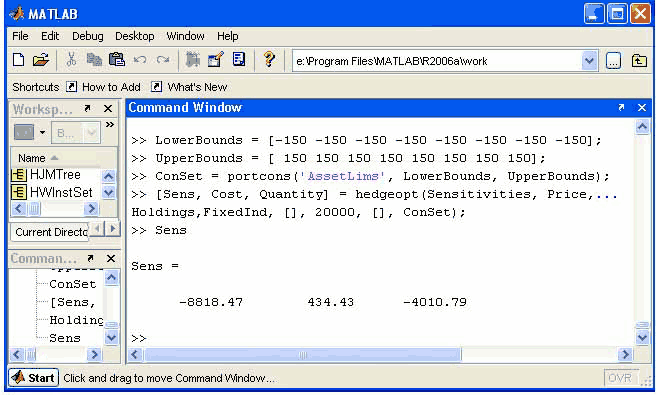
Task: Click Command Window horizontal scrollbar thumb
Action: [x=303, y=355]
